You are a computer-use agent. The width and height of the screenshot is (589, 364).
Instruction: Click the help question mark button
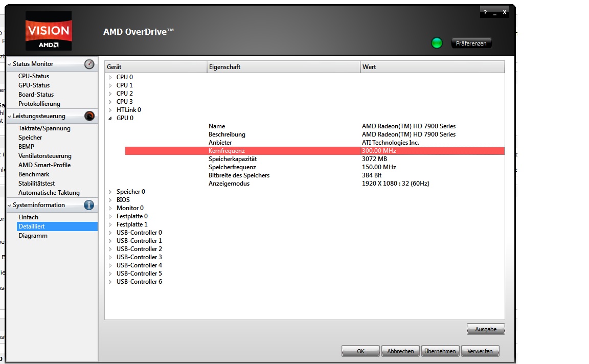tap(485, 12)
